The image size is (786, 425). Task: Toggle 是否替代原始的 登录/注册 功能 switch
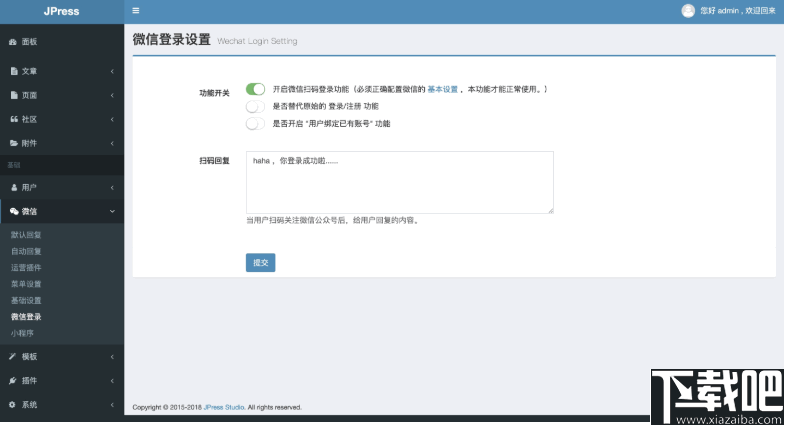(x=255, y=106)
